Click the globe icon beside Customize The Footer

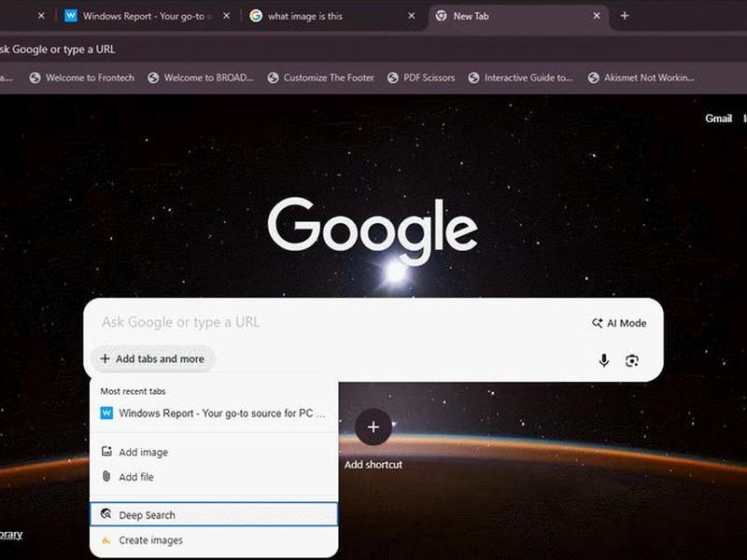[273, 77]
